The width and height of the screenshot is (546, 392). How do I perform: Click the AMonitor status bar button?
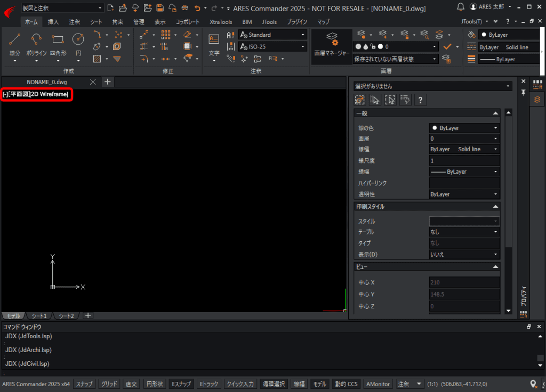tap(379, 384)
